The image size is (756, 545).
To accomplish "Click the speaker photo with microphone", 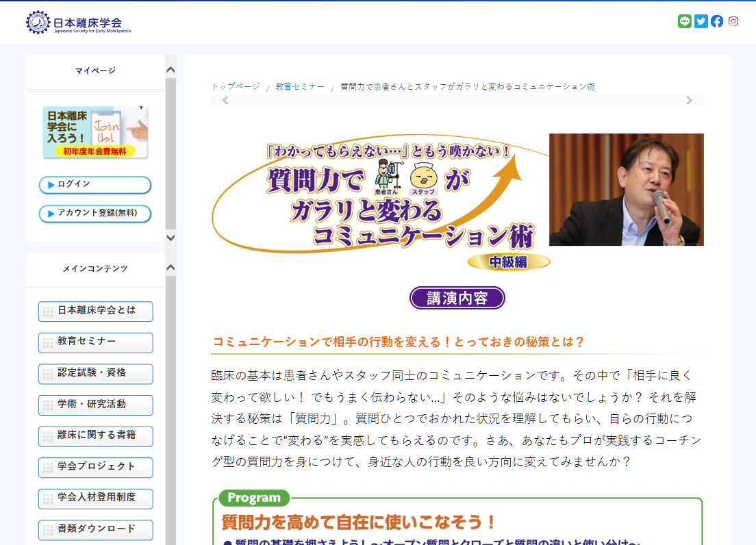I will click(627, 190).
